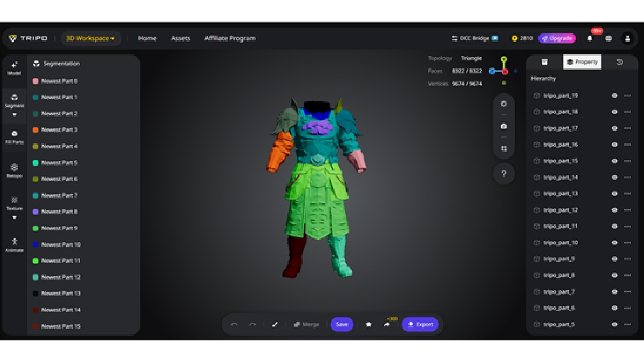Screen dimensions: 644x362
Task: Click the camera screenshot icon
Action: coord(504,126)
